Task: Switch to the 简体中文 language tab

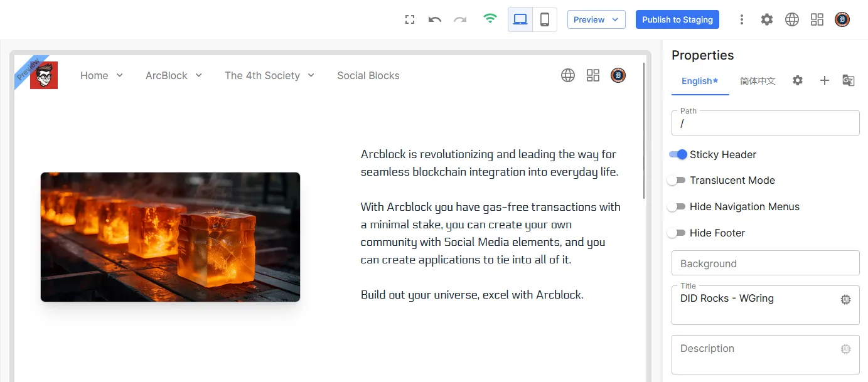Action: 758,81
